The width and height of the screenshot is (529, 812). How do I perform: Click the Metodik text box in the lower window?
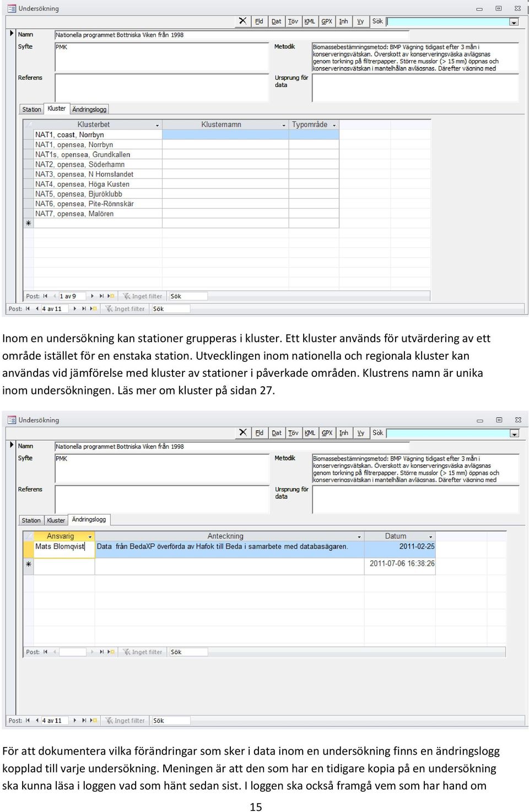point(415,468)
